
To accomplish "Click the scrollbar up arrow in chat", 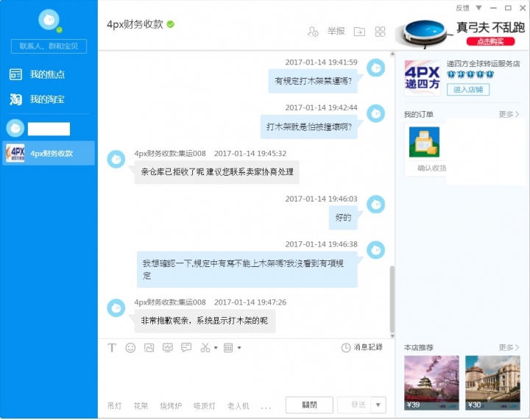I will 392,54.
